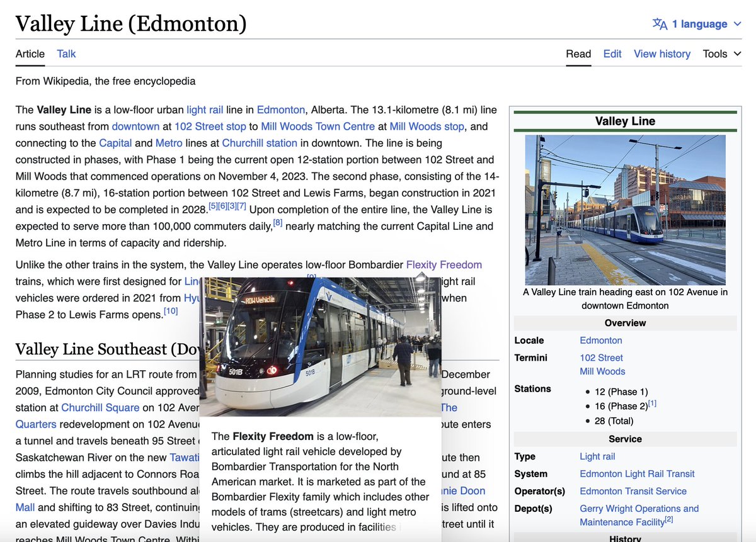Click the infobox Service section header
Image resolution: width=756 pixels, height=542 pixels.
[x=625, y=439]
